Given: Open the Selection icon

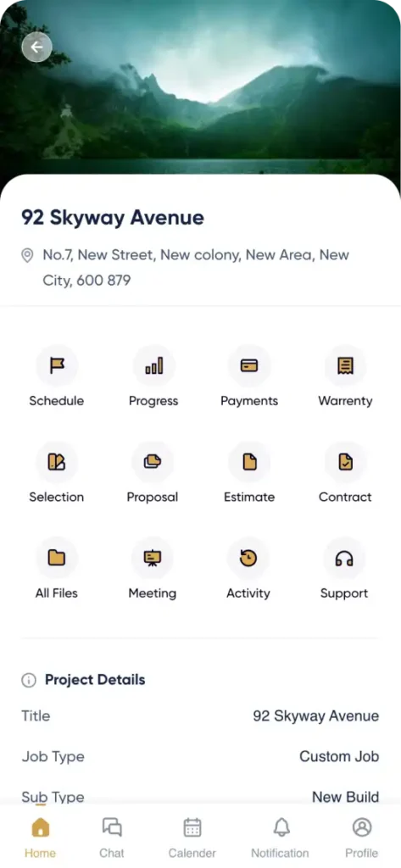Looking at the screenshot, I should pyautogui.click(x=57, y=462).
